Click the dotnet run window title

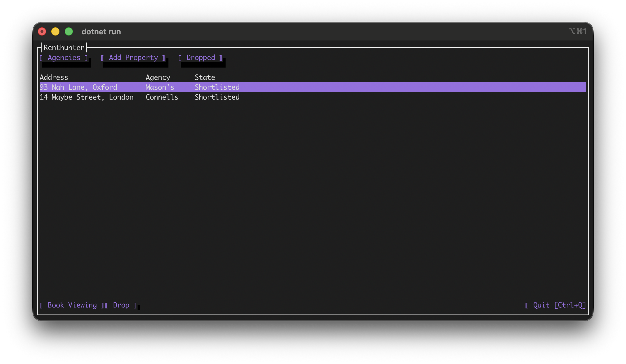click(101, 32)
